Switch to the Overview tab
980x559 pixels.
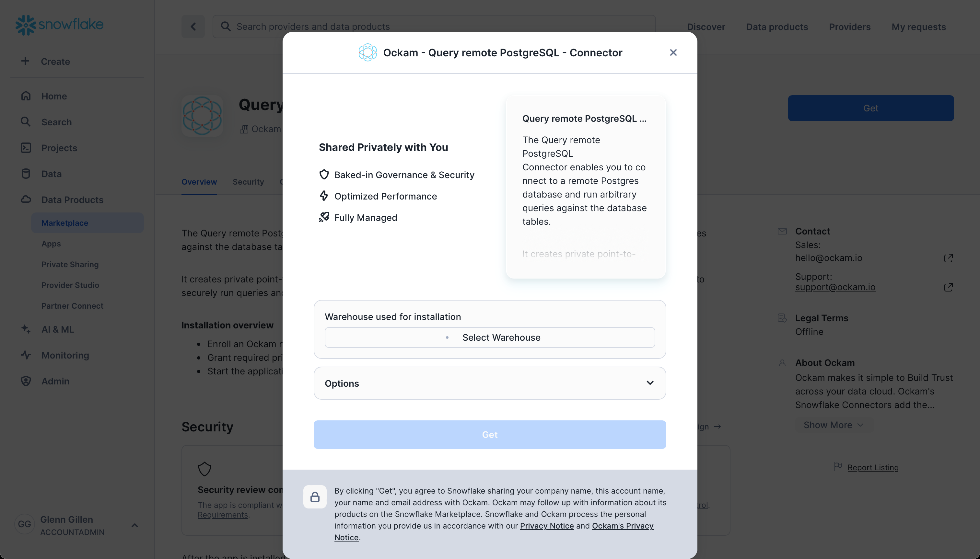pyautogui.click(x=199, y=181)
